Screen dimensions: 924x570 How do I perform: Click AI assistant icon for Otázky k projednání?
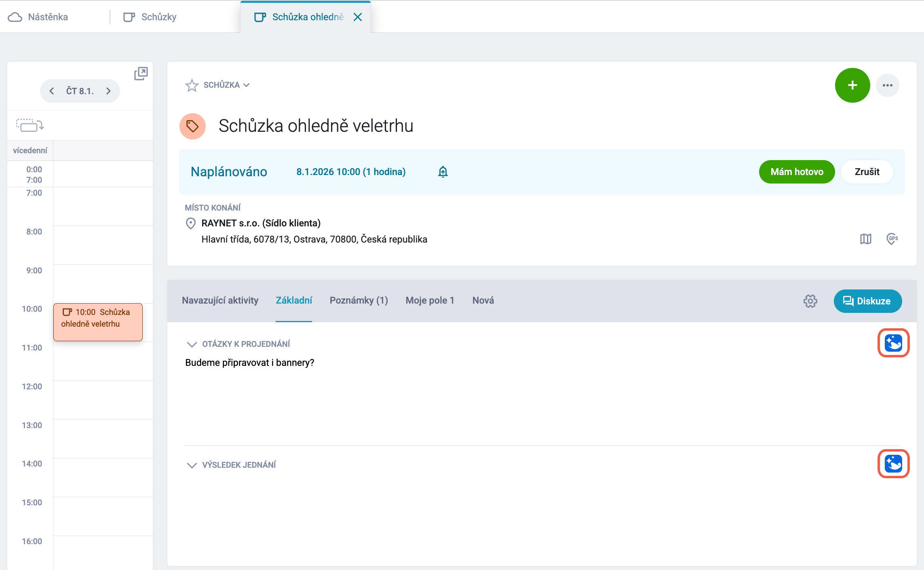click(x=893, y=343)
